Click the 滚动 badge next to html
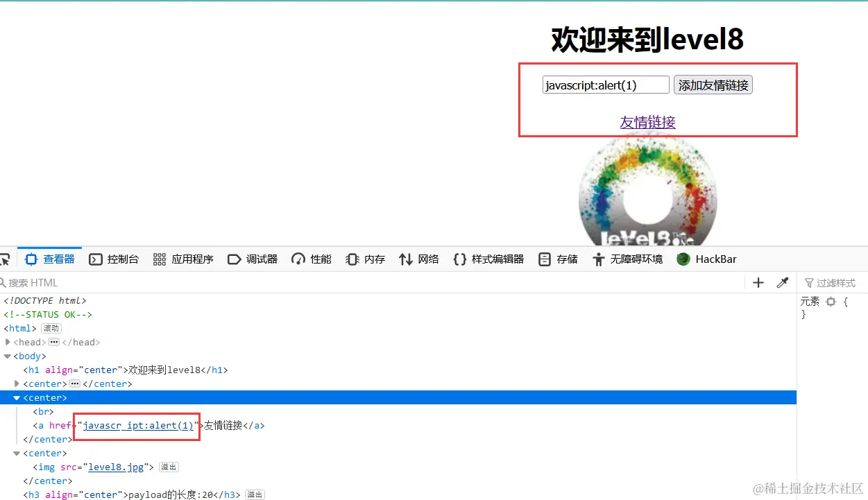The image size is (868, 500). [x=51, y=328]
